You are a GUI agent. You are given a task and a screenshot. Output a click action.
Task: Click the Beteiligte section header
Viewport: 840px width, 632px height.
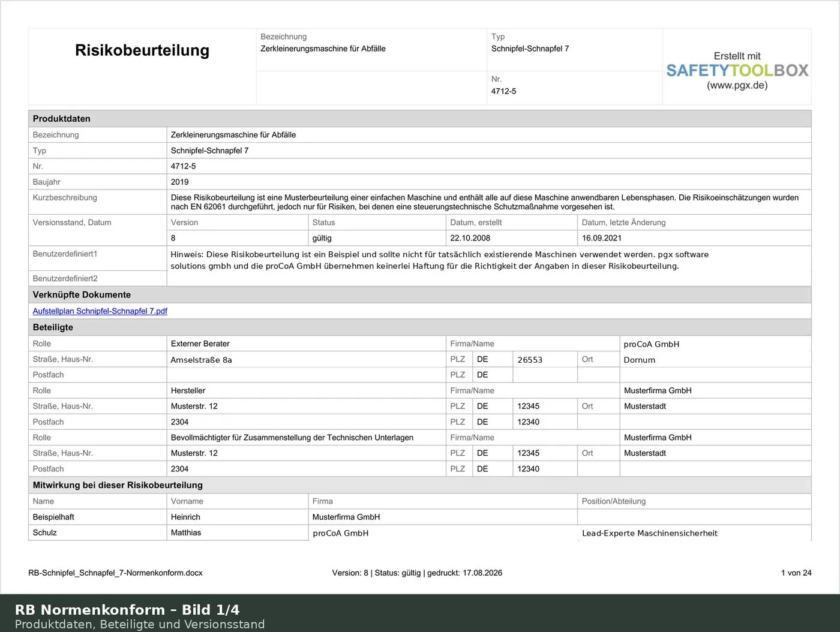click(x=420, y=327)
